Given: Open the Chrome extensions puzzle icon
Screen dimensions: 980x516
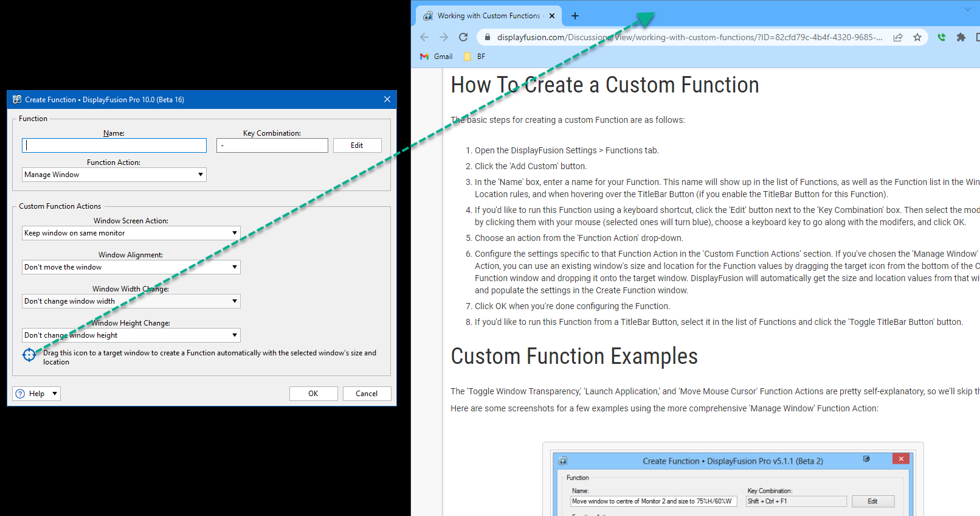Looking at the screenshot, I should coord(961,37).
